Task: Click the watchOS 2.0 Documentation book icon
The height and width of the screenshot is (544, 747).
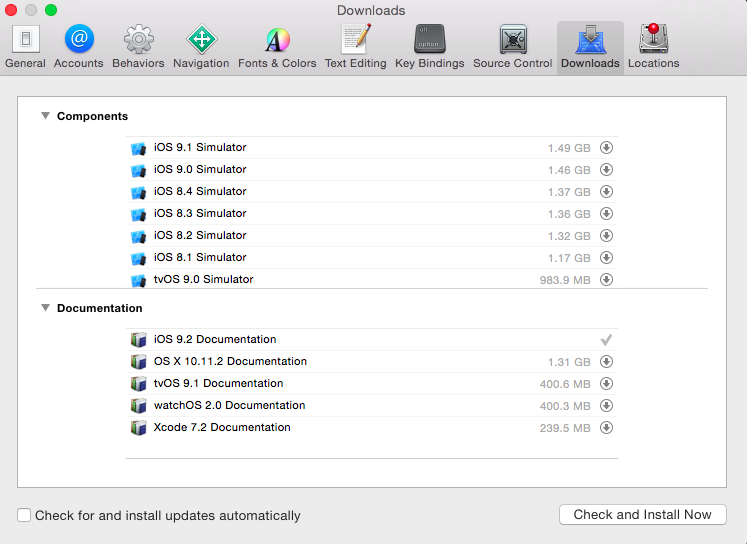Action: (138, 406)
